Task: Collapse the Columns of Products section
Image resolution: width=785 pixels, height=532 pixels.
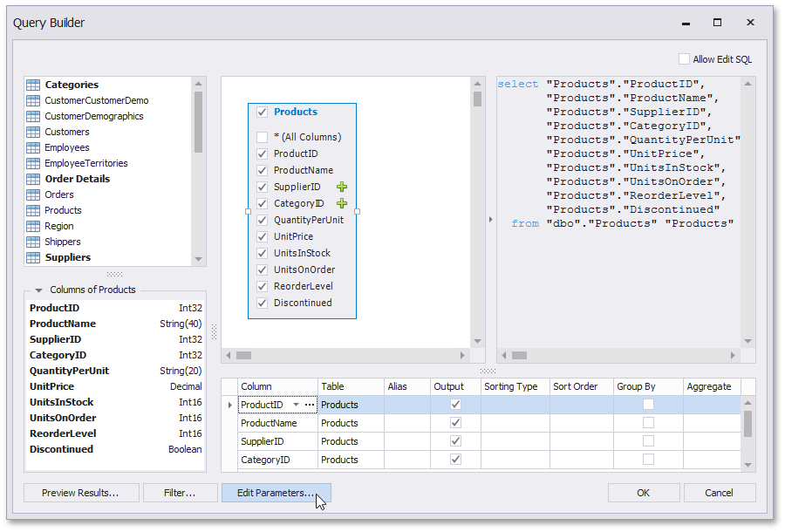Action: tap(39, 290)
